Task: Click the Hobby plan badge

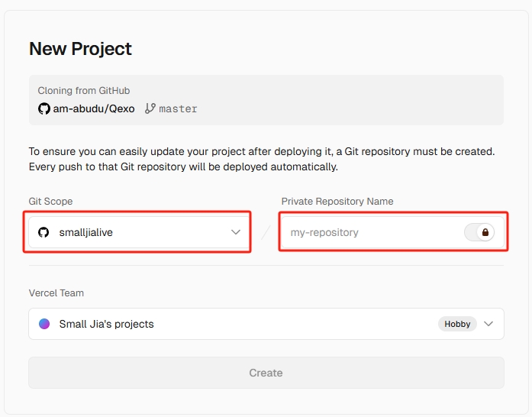Action: point(457,324)
